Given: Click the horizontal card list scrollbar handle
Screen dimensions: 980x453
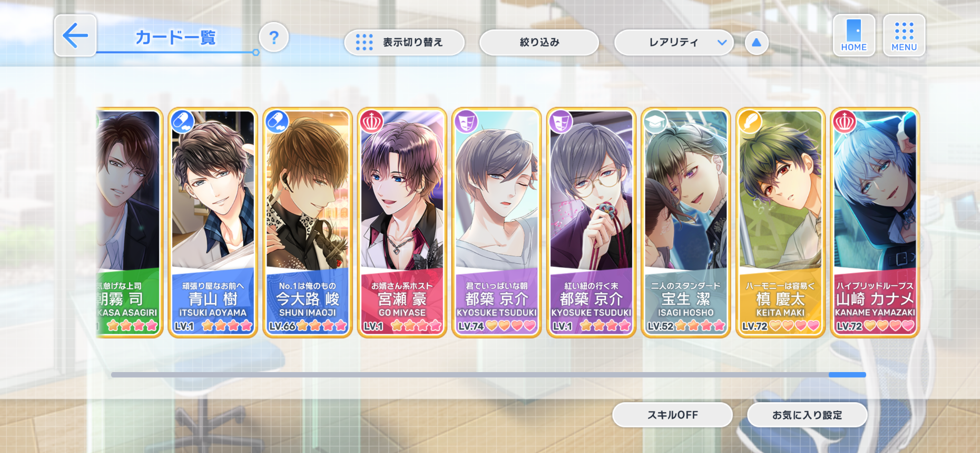Looking at the screenshot, I should click(x=847, y=374).
